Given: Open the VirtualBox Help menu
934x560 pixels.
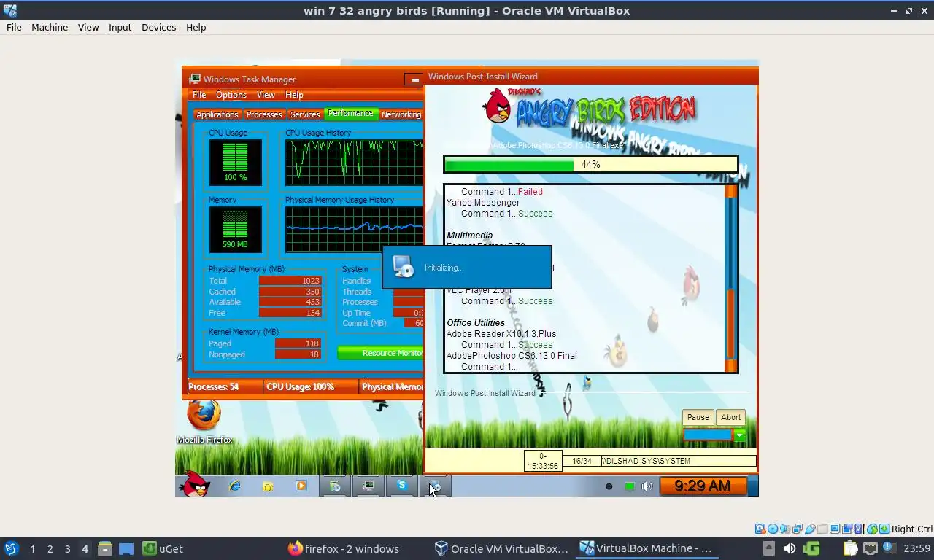Looking at the screenshot, I should point(196,27).
